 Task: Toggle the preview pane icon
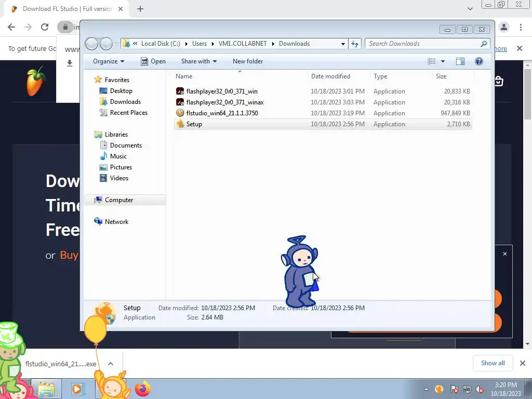pos(460,61)
